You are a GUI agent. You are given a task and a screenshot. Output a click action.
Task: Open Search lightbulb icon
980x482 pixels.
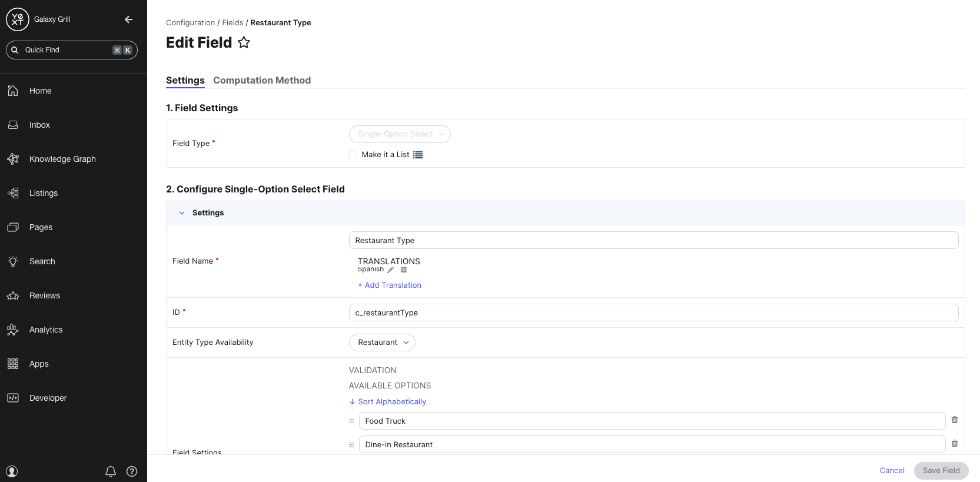pyautogui.click(x=13, y=261)
